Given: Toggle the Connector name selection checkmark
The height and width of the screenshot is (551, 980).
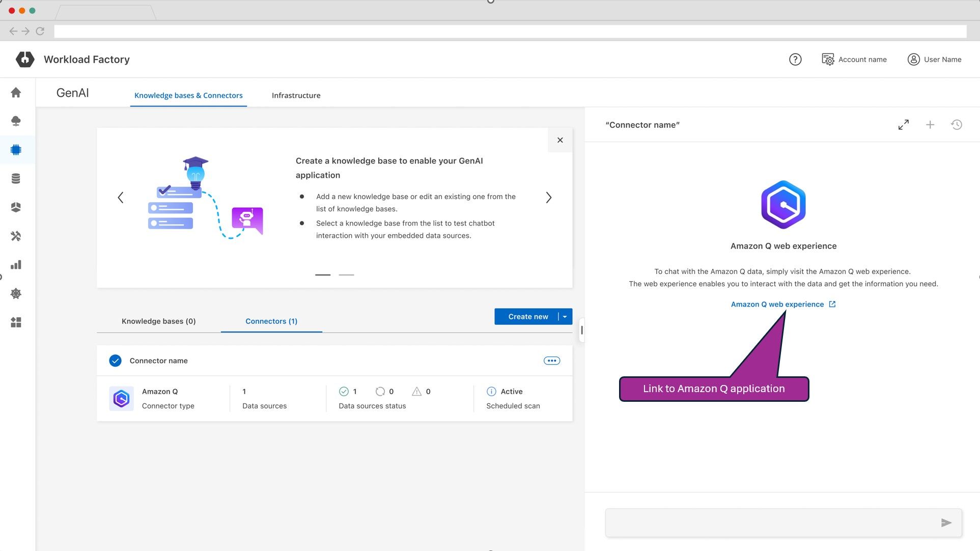Looking at the screenshot, I should point(116,361).
